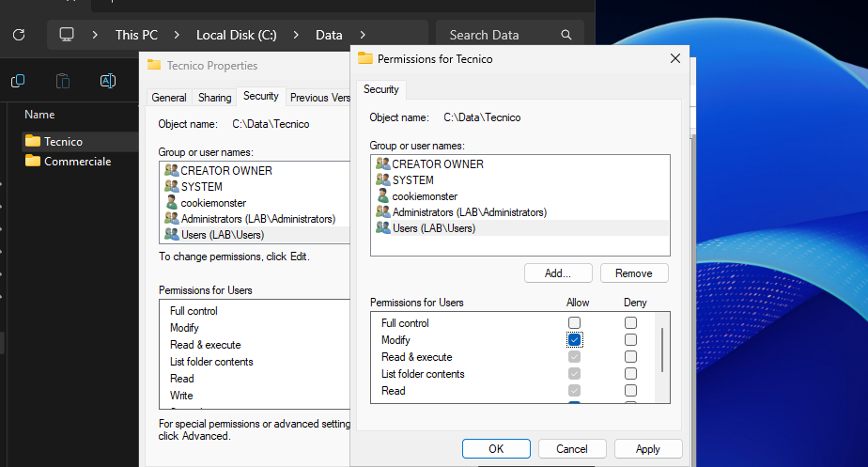The image size is (868, 467).
Task: Select cookiemonster user in Permissions dialog
Action: (424, 196)
